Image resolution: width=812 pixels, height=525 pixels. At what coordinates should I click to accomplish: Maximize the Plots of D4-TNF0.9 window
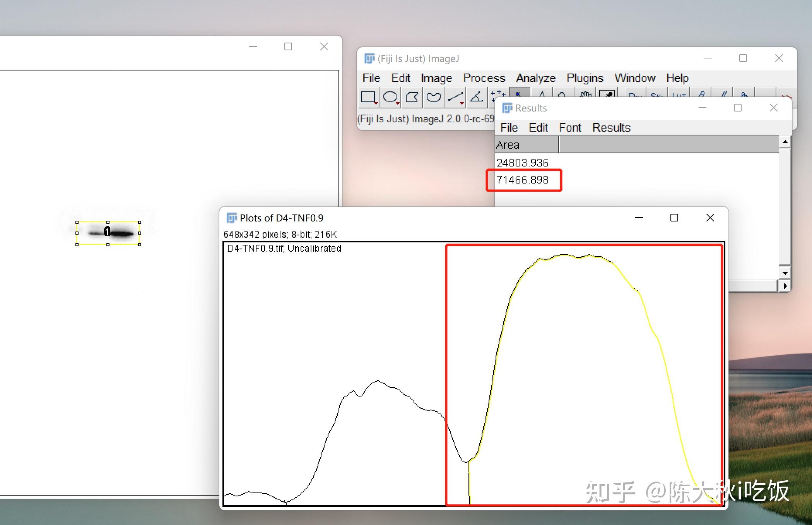click(x=674, y=218)
